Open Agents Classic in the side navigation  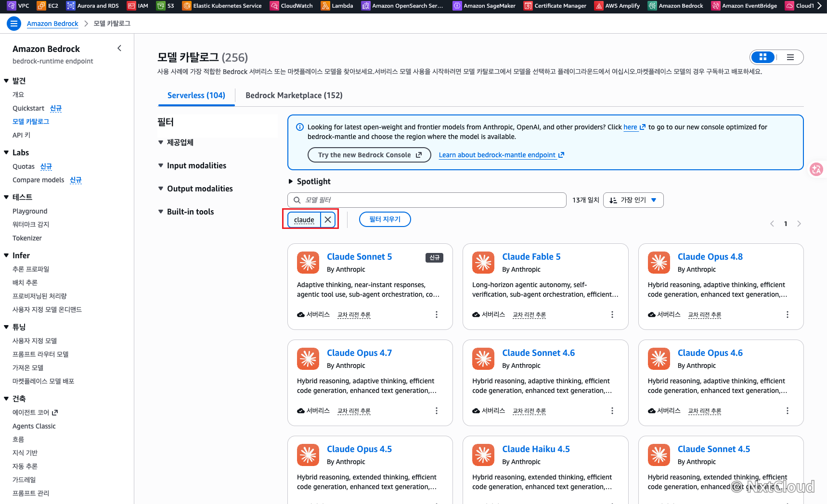click(x=34, y=426)
